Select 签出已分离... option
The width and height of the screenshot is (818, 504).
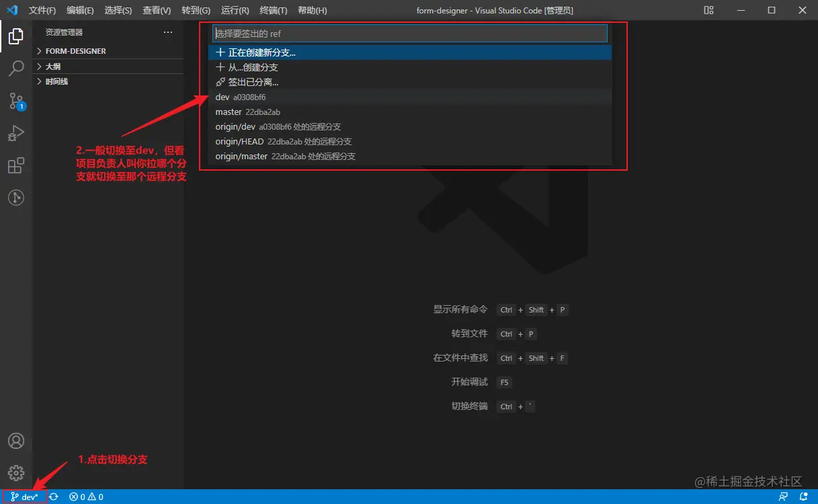410,82
